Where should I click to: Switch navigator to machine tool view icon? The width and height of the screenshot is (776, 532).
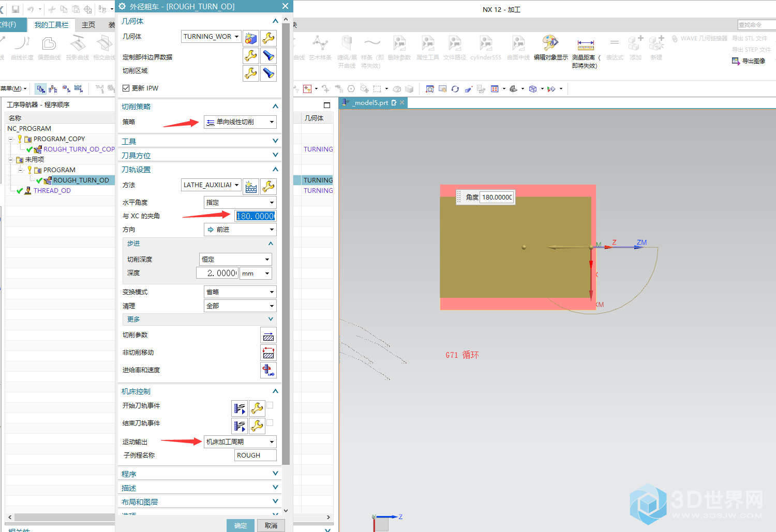pyautogui.click(x=53, y=89)
